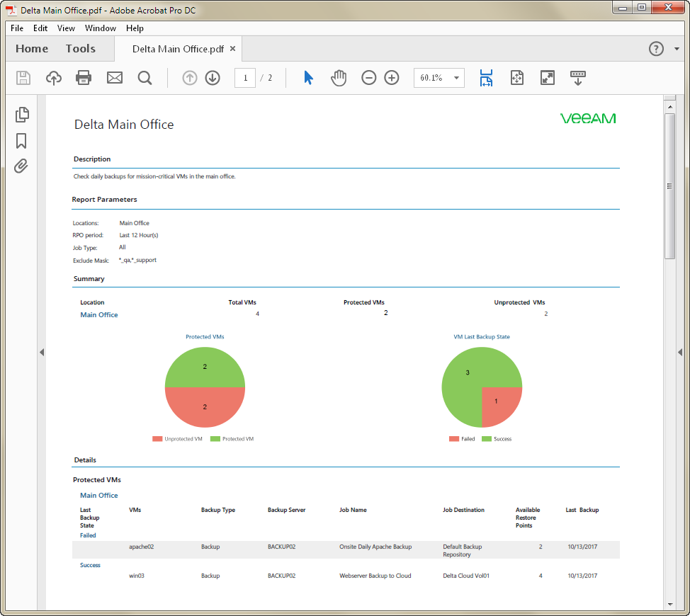Print the document with printer icon
Viewport: 690px width, 616px height.
point(84,78)
